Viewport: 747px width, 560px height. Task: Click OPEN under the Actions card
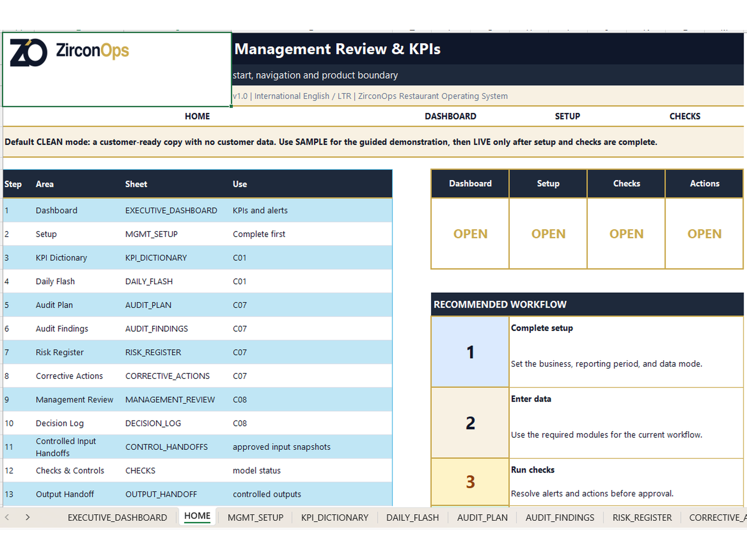point(704,234)
